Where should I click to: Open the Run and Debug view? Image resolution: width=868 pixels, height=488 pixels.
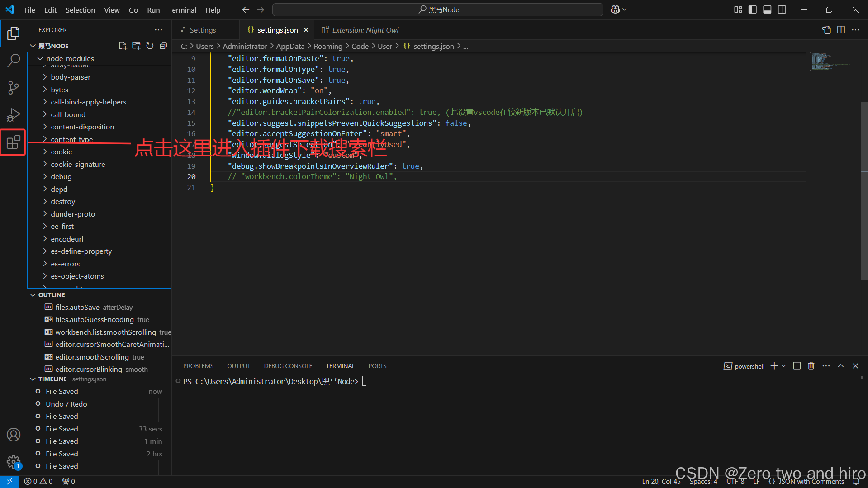tap(14, 114)
